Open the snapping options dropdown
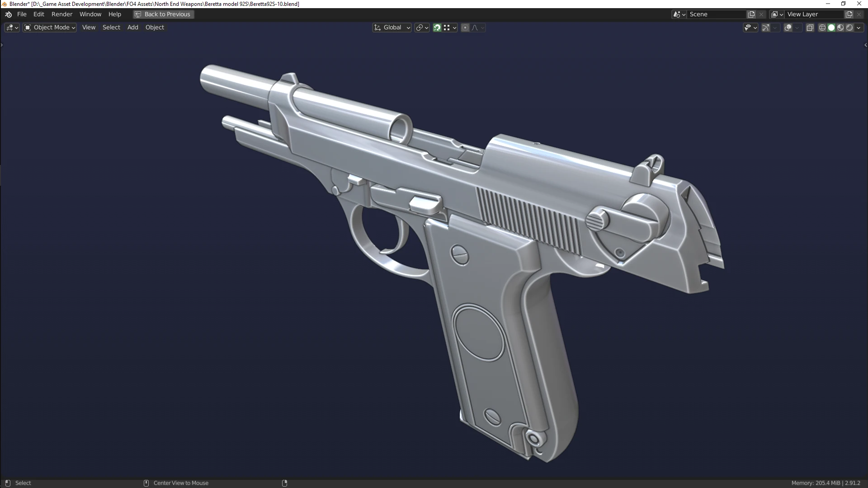The image size is (868, 488). (x=450, y=28)
